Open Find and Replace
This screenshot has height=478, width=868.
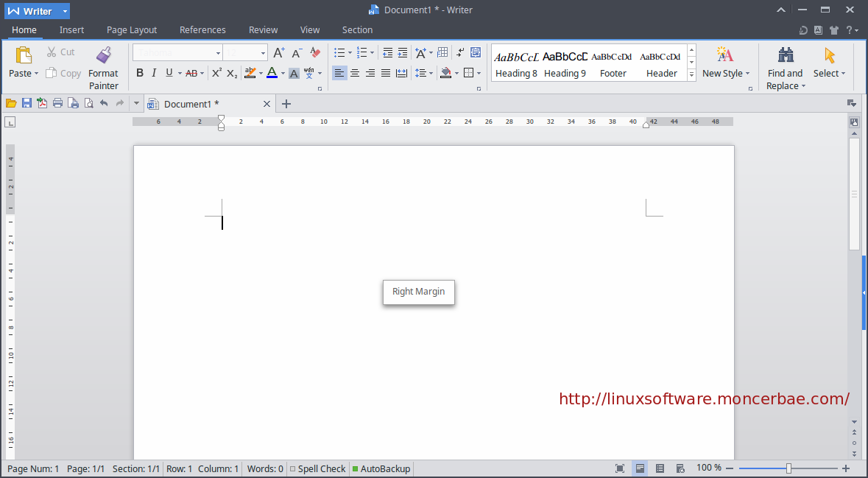[785, 68]
